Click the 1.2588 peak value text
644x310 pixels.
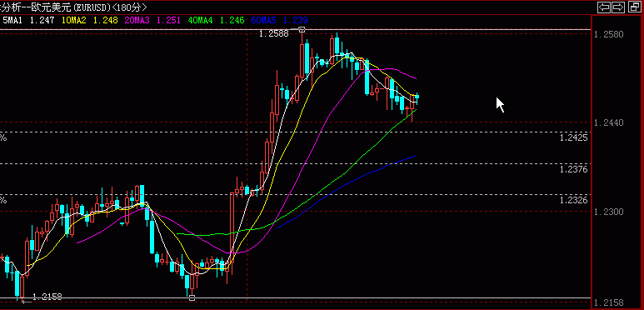(274, 33)
